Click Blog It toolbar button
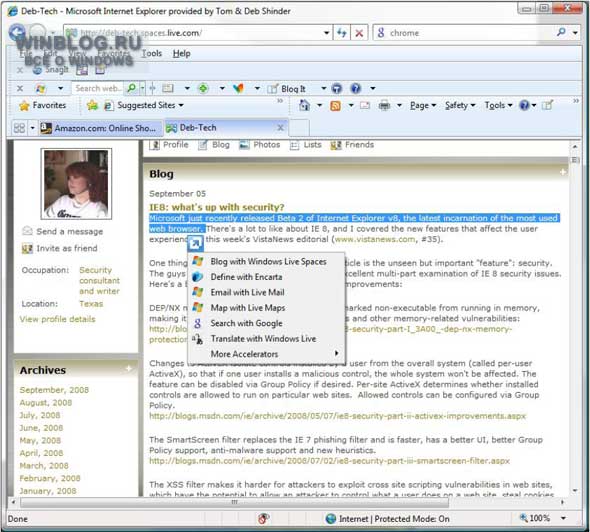 [287, 89]
